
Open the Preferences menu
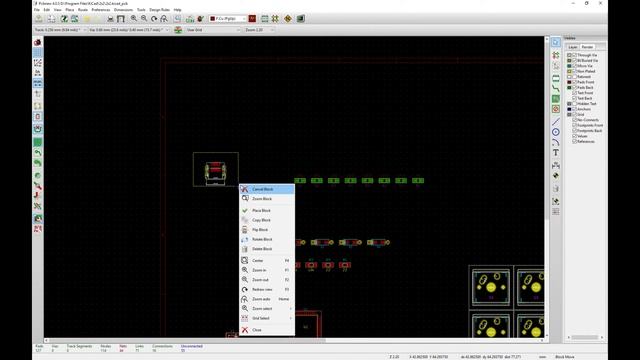click(x=101, y=9)
